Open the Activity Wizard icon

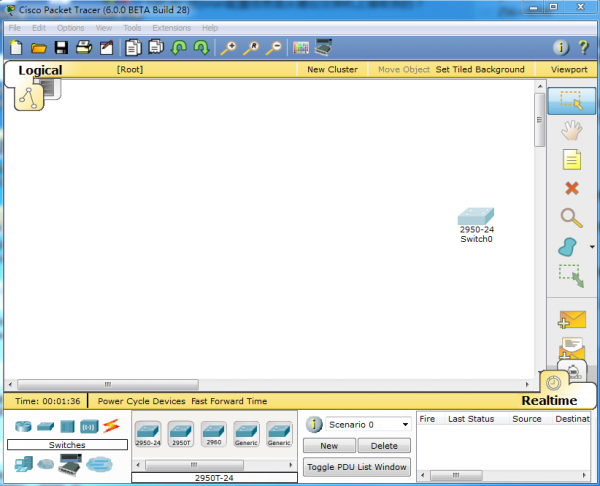(106, 48)
